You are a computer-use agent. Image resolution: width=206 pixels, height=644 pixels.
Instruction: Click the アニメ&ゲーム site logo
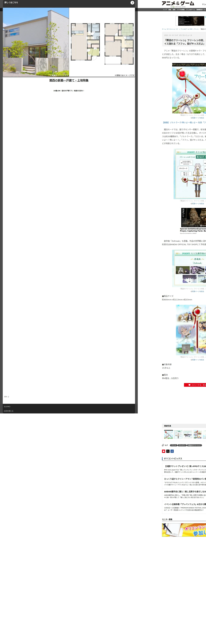click(x=178, y=4)
